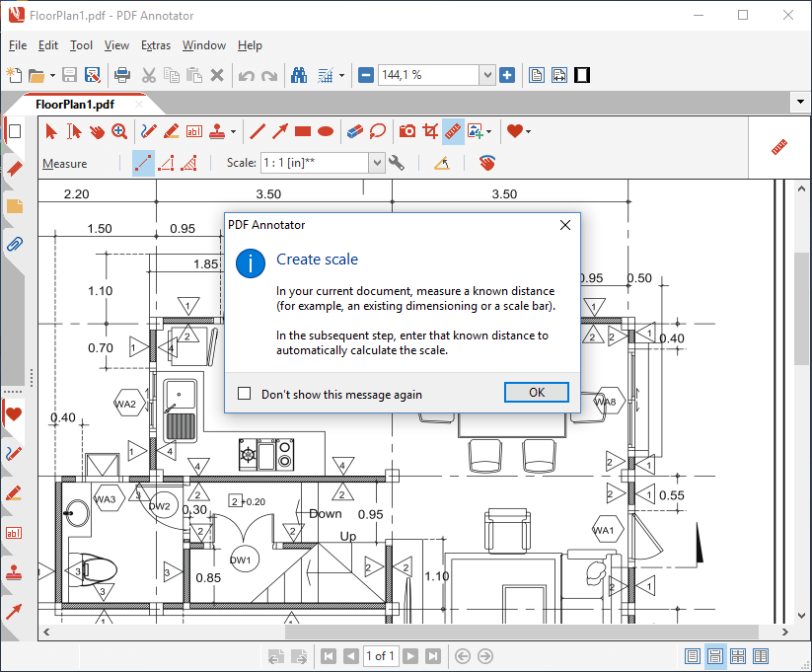The width and height of the screenshot is (812, 672).
Task: Activate the Measure ruler tool
Action: (x=453, y=131)
